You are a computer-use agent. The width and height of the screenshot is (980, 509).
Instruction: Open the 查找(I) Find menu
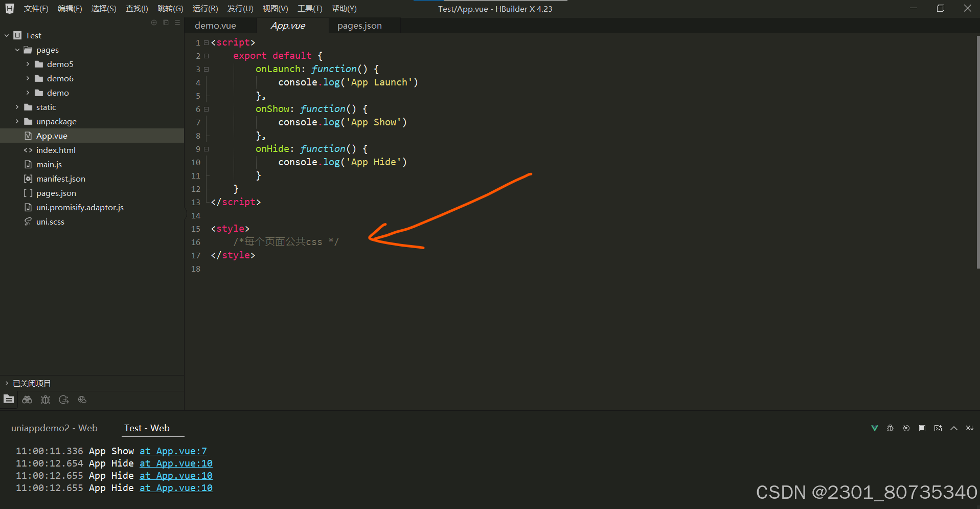(x=137, y=9)
